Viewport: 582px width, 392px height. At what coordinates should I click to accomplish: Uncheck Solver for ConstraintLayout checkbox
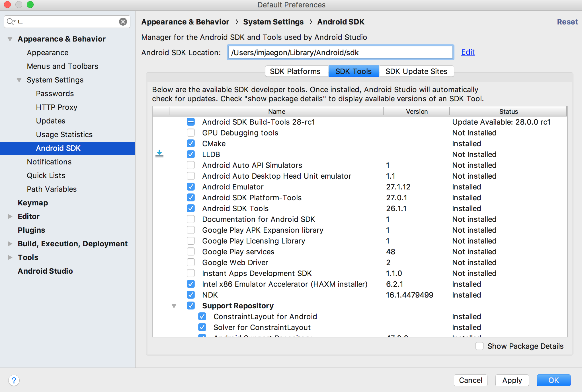coord(202,327)
